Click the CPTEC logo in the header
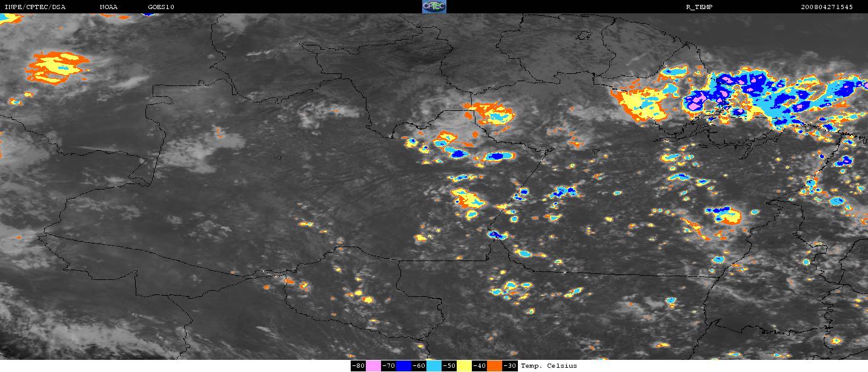 (x=434, y=7)
